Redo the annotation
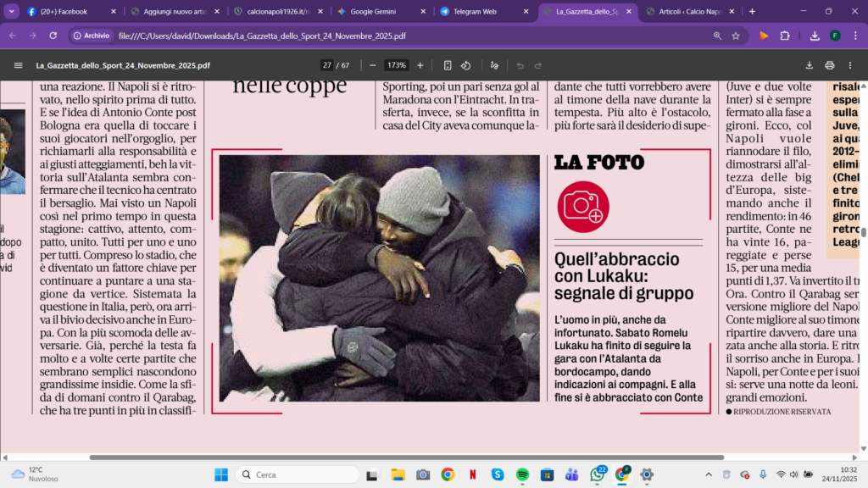This screenshot has width=868, height=488. 538,65
